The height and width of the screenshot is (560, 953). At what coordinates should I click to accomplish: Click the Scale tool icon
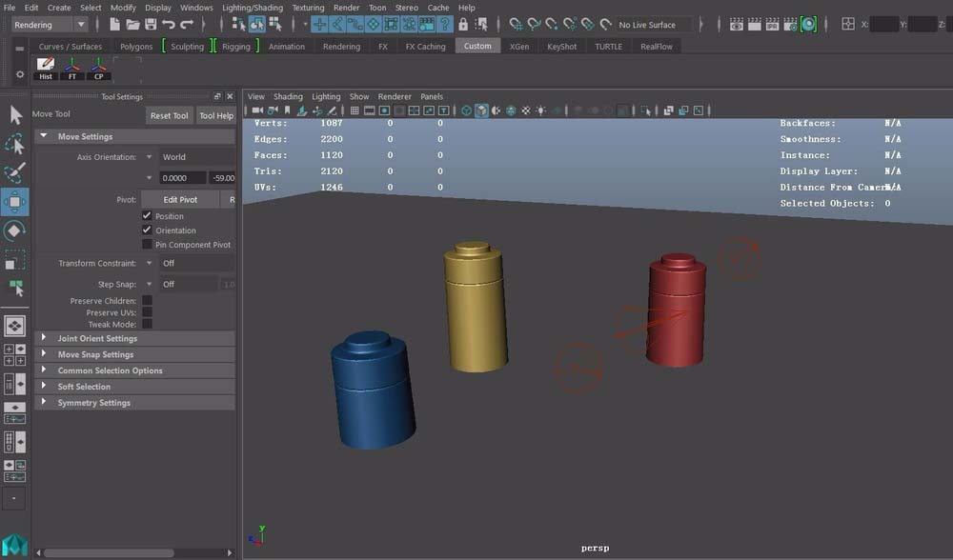pyautogui.click(x=15, y=260)
